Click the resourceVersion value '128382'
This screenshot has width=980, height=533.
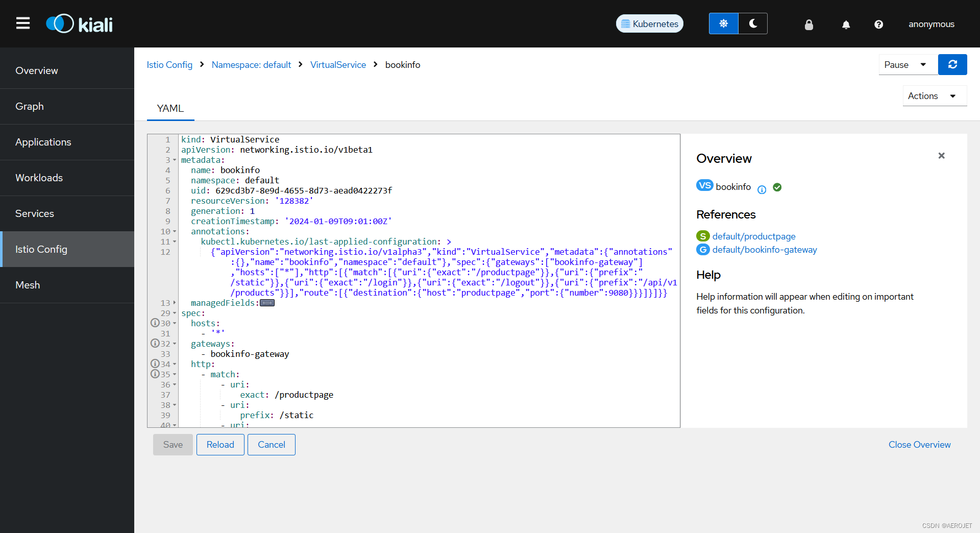coord(294,201)
